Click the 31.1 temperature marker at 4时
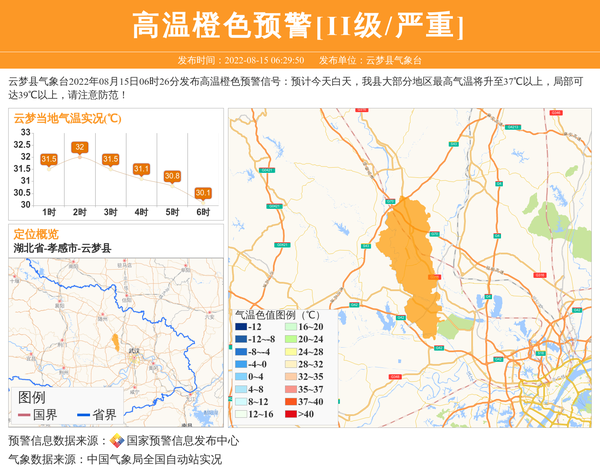600x471 pixels. [141, 169]
